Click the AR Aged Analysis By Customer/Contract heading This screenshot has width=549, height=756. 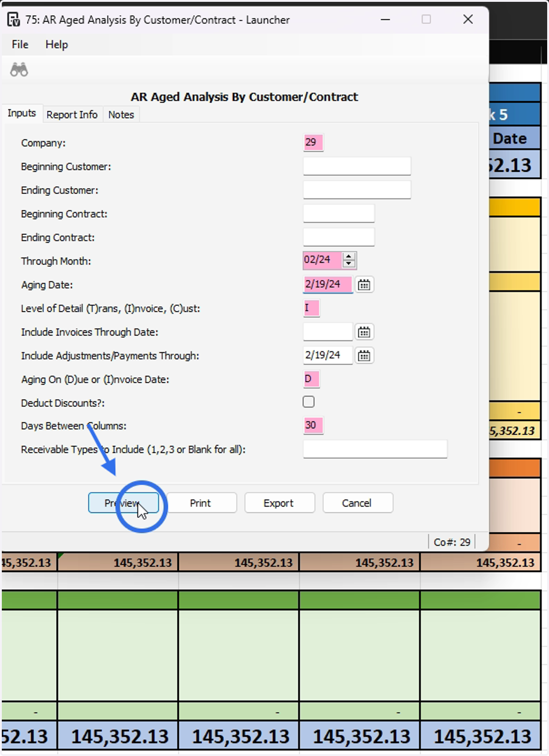pos(244,97)
